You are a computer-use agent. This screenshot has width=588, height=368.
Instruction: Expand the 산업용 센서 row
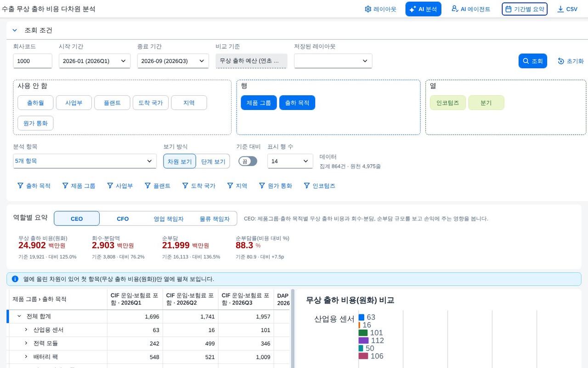click(x=26, y=330)
